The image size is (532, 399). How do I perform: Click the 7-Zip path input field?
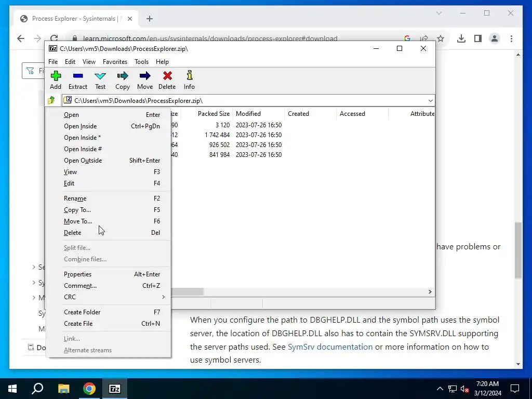(x=248, y=100)
